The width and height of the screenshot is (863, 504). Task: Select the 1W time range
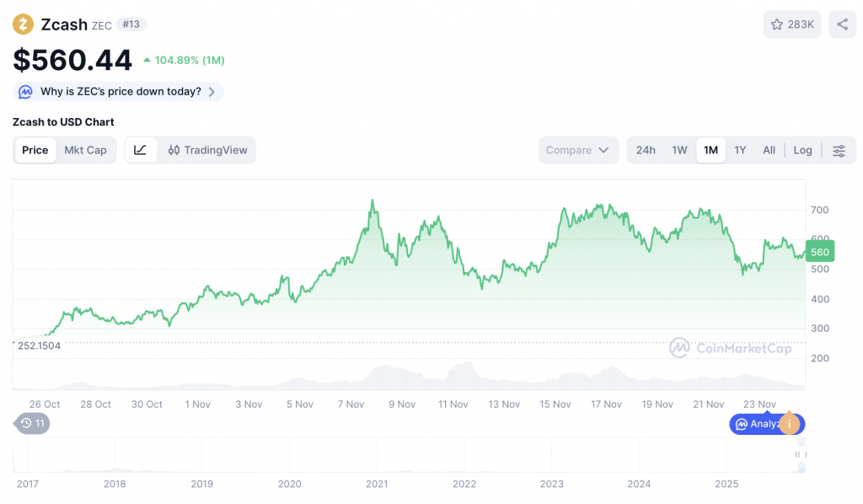679,150
